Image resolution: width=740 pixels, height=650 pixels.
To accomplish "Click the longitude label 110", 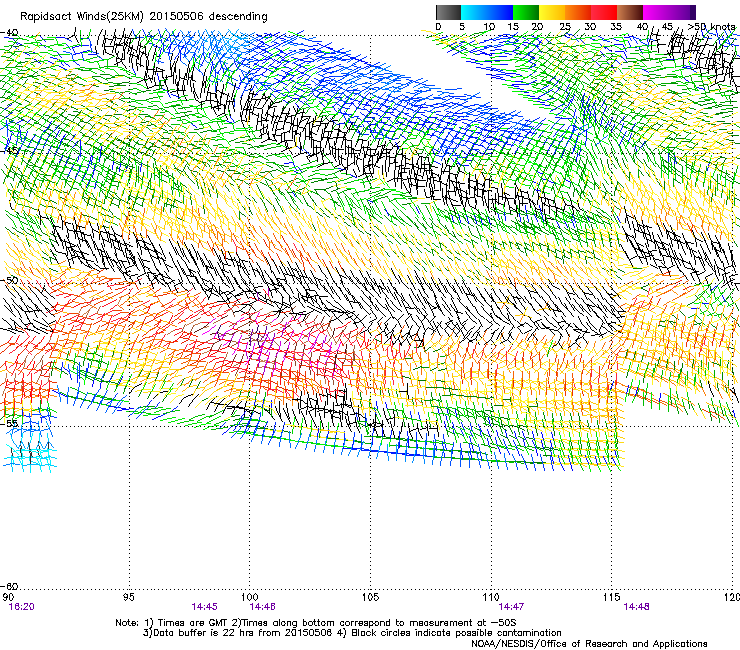I will 491,597.
